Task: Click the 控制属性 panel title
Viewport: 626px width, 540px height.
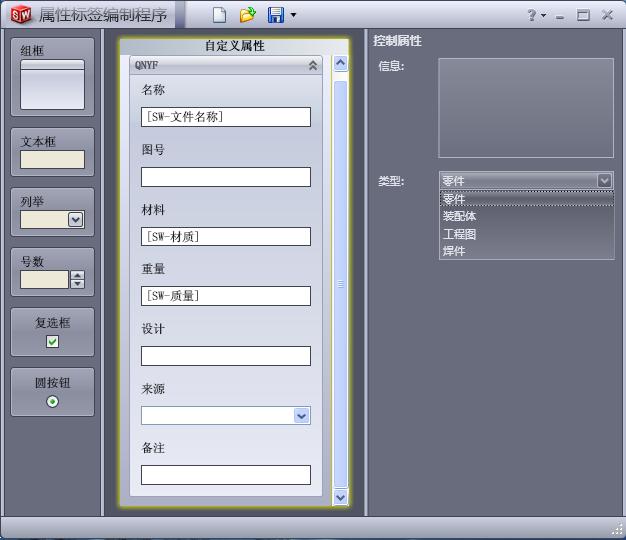Action: [397, 41]
